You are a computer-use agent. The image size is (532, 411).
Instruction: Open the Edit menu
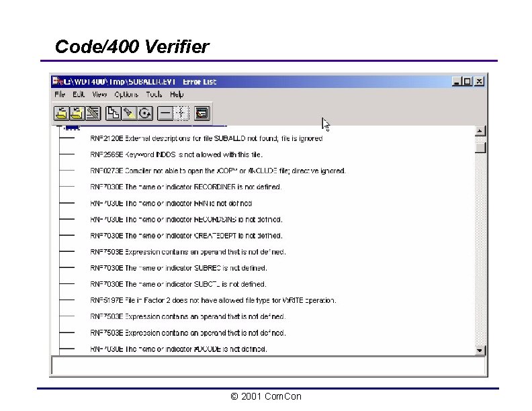pyautogui.click(x=79, y=94)
